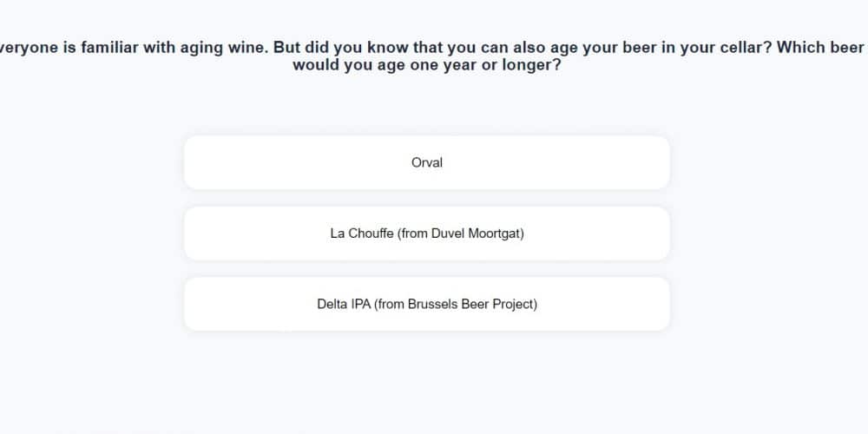Screen dimensions: 868x434
Task: Click the "La Chouffe" beer name text
Action: pos(362,233)
